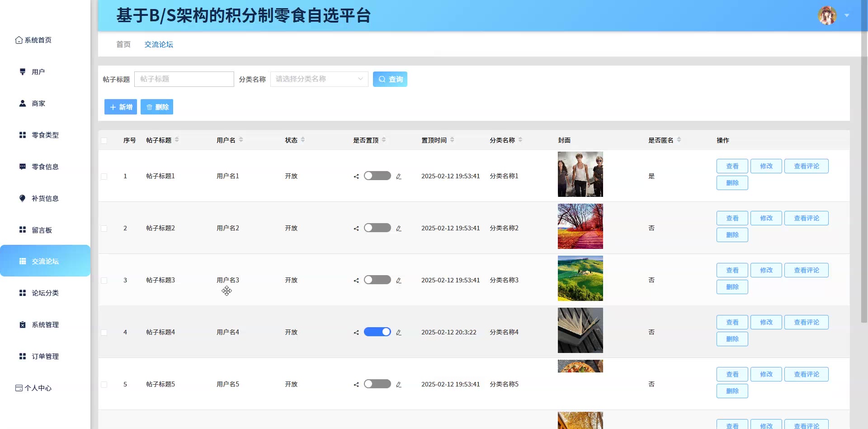868x429 pixels.
Task: Tick the checkbox for row 3
Action: click(x=104, y=281)
